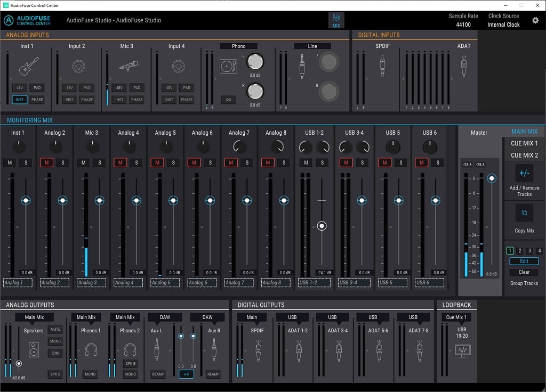Click the Mic 3 microphone icon
The width and height of the screenshot is (546, 392).
tap(129, 66)
